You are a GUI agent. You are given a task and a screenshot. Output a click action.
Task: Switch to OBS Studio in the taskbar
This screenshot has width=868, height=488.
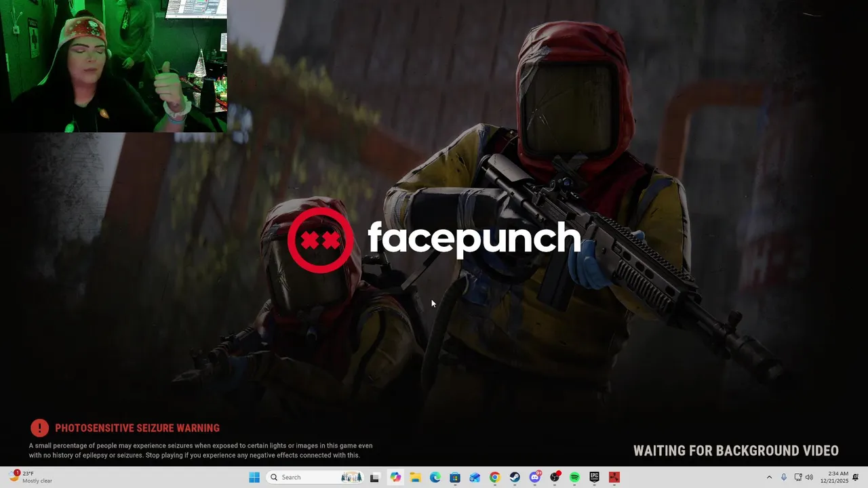tap(555, 477)
